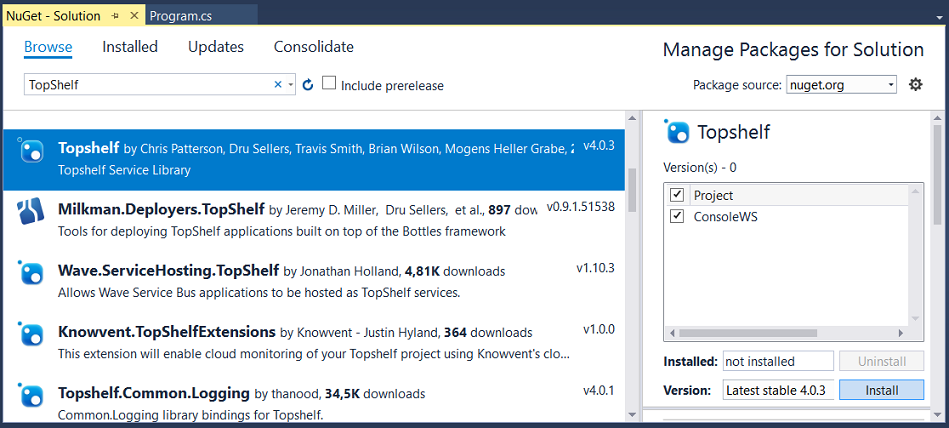Click the refresh search results icon
Image resolution: width=949 pixels, height=428 pixels.
[x=308, y=85]
